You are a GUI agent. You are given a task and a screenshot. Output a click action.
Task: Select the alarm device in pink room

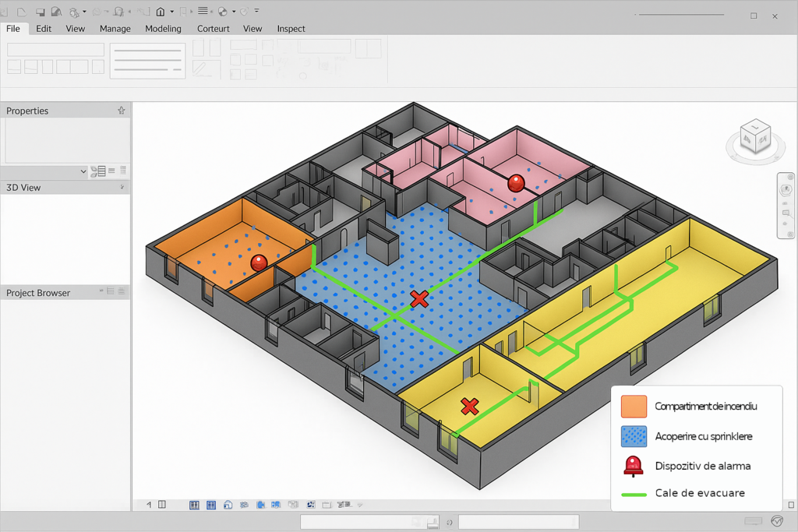516,184
